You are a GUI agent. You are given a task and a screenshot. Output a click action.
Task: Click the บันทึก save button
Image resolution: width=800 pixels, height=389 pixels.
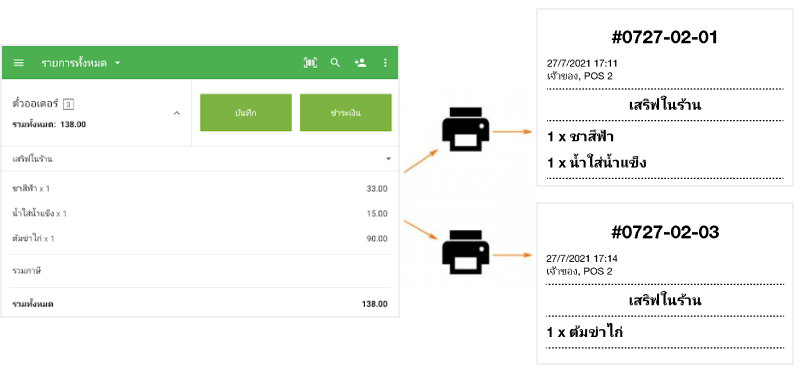pos(246,113)
